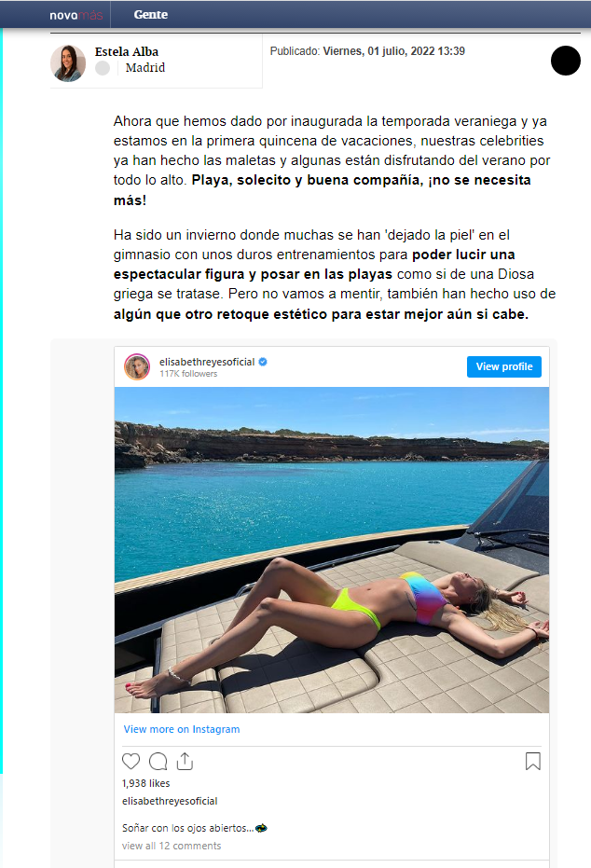Save post with the bookmark icon
Image resolution: width=591 pixels, height=868 pixels.
[x=533, y=761]
